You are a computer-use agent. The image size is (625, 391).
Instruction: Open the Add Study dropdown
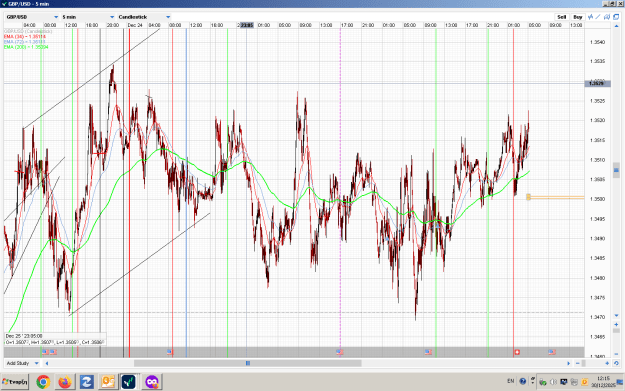(x=23, y=363)
